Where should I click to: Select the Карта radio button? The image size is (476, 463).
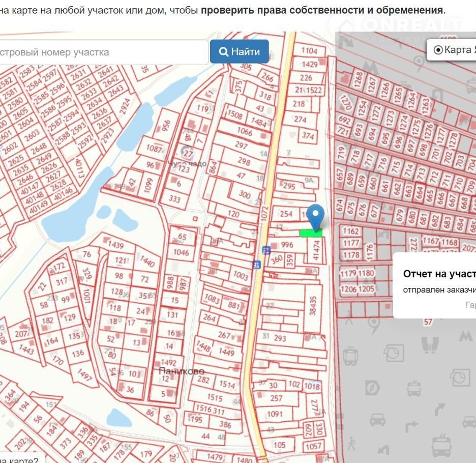[x=438, y=50]
